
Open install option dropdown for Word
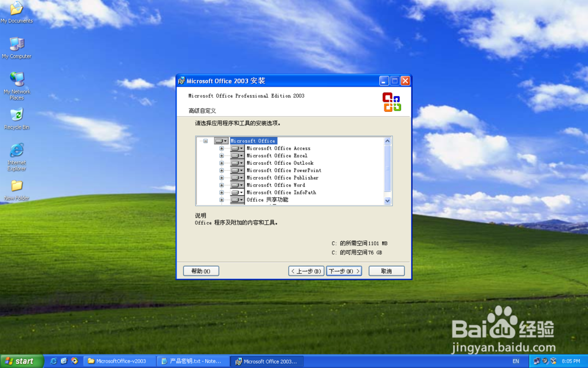(x=237, y=185)
